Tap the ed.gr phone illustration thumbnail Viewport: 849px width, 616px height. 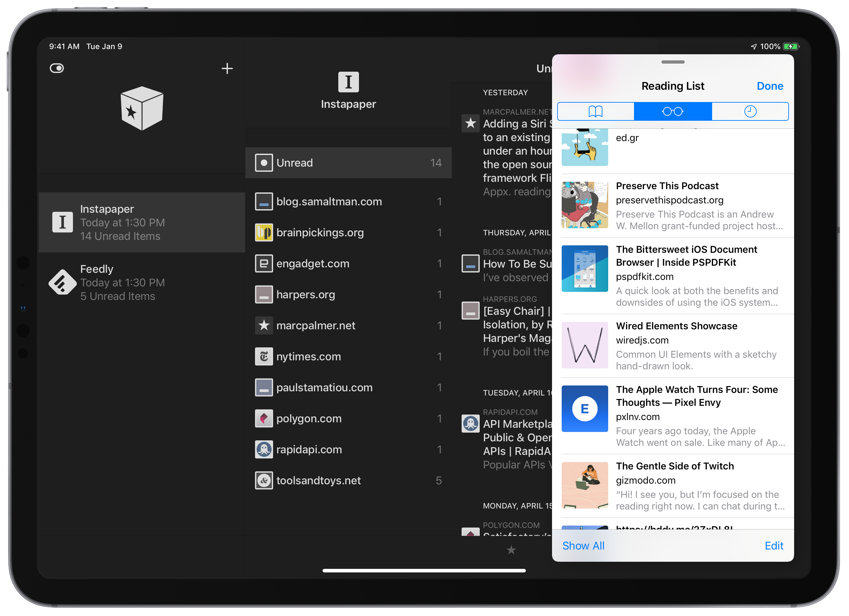[585, 147]
